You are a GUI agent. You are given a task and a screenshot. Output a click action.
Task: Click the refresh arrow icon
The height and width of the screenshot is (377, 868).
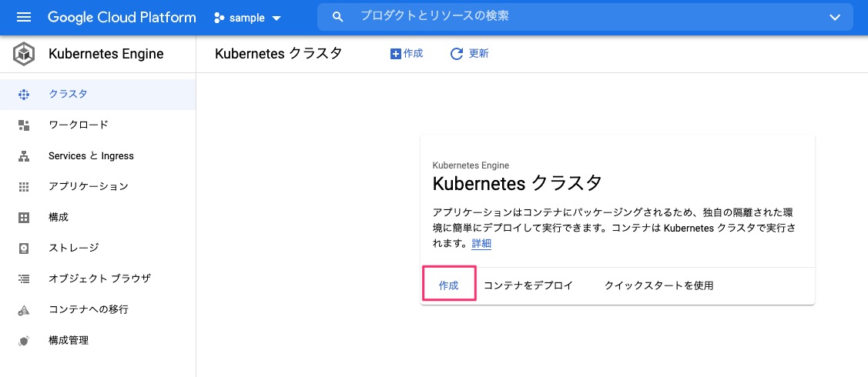[x=457, y=54]
